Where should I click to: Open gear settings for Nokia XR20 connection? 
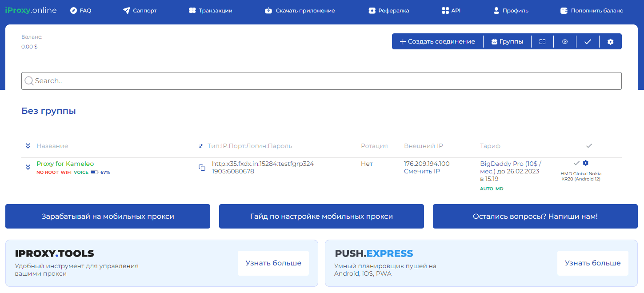[x=585, y=163]
